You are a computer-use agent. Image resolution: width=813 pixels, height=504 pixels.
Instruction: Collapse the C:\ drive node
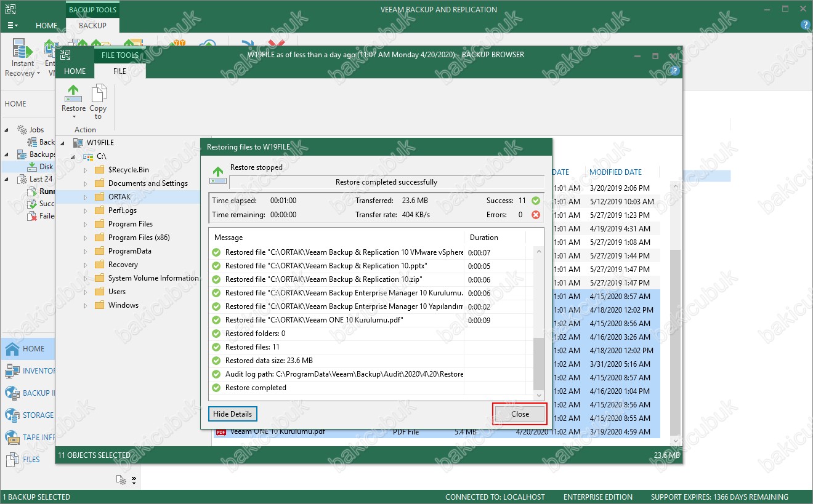[x=74, y=156]
